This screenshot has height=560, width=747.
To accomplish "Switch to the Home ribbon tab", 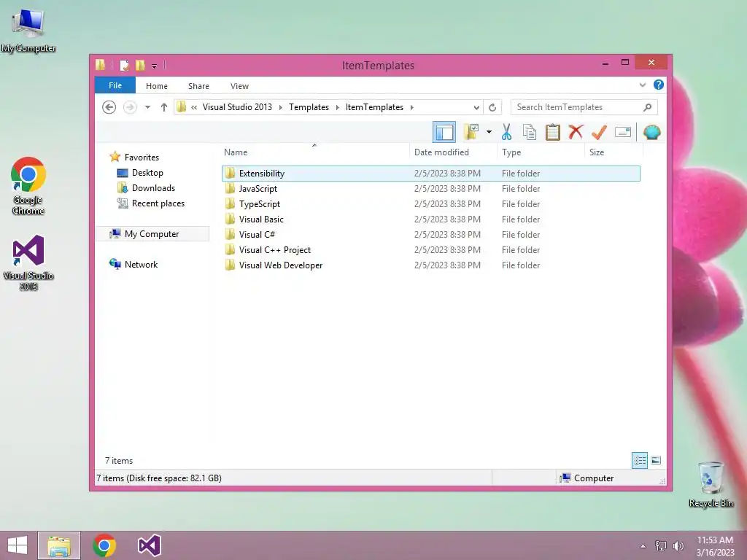I will click(157, 86).
